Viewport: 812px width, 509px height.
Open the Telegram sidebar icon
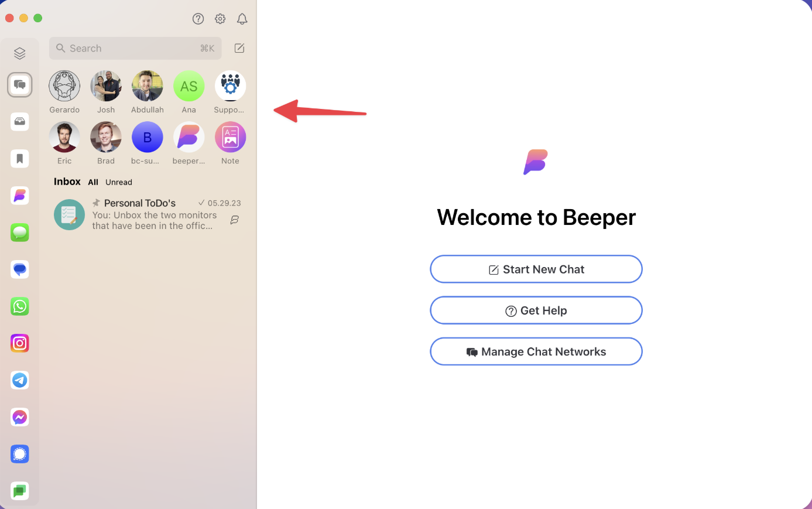point(20,380)
